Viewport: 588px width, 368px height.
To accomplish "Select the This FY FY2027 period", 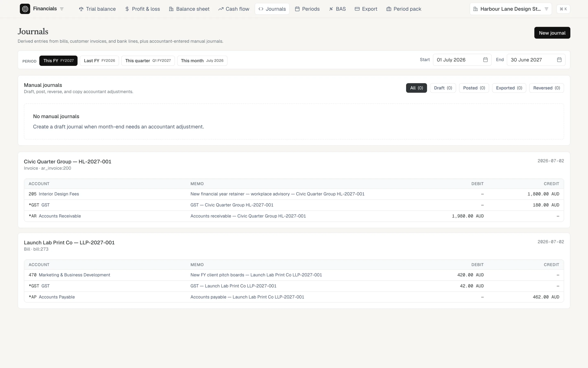I will point(58,61).
